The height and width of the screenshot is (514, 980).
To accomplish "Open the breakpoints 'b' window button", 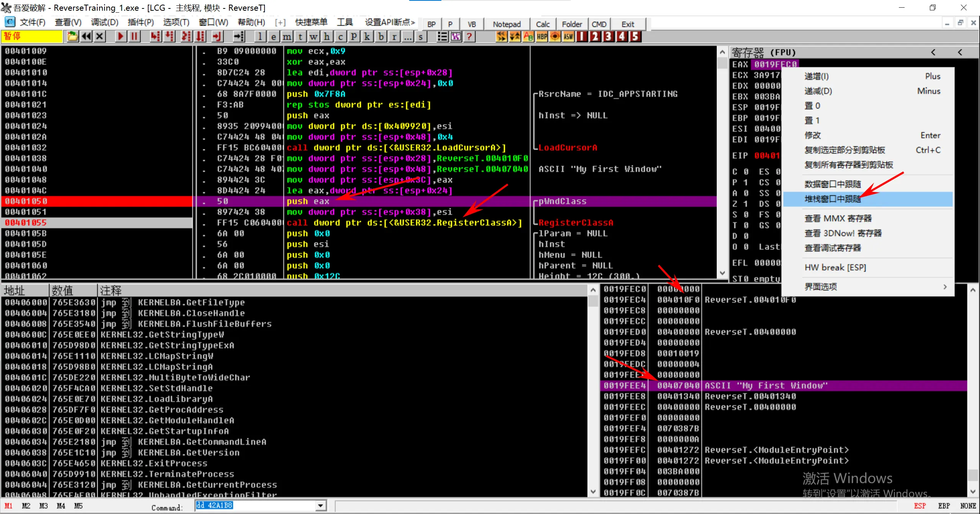I will (381, 36).
